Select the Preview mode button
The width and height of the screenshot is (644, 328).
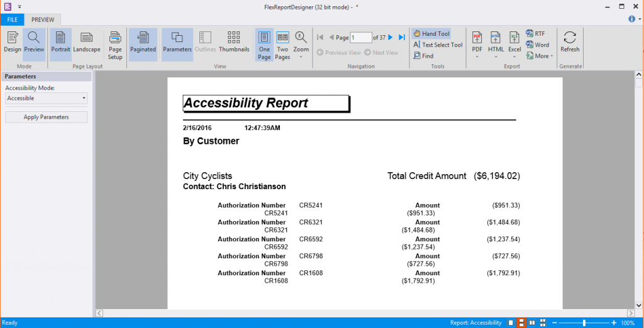tap(34, 45)
